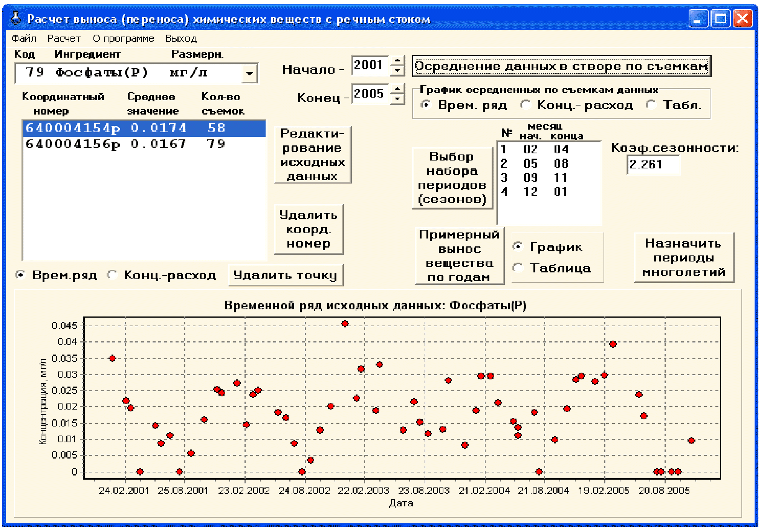The image size is (764, 532).
Task: Select the Конц.-расход radio under the list
Action: coord(112,275)
